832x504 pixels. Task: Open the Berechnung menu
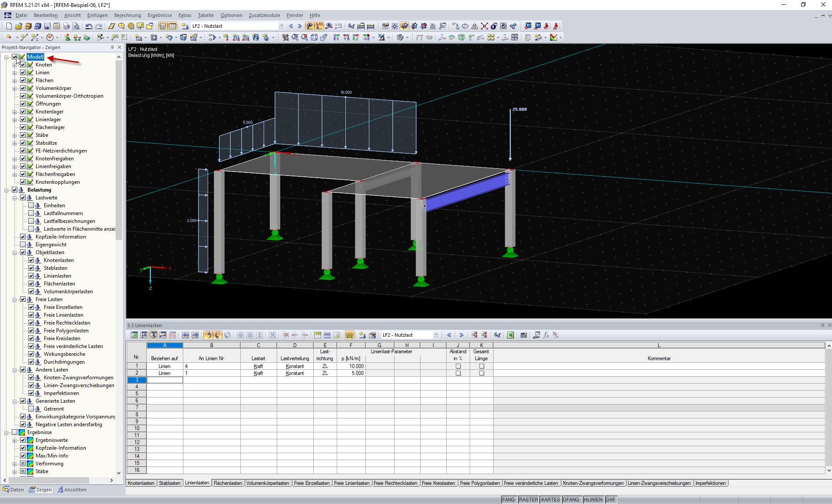tap(127, 15)
